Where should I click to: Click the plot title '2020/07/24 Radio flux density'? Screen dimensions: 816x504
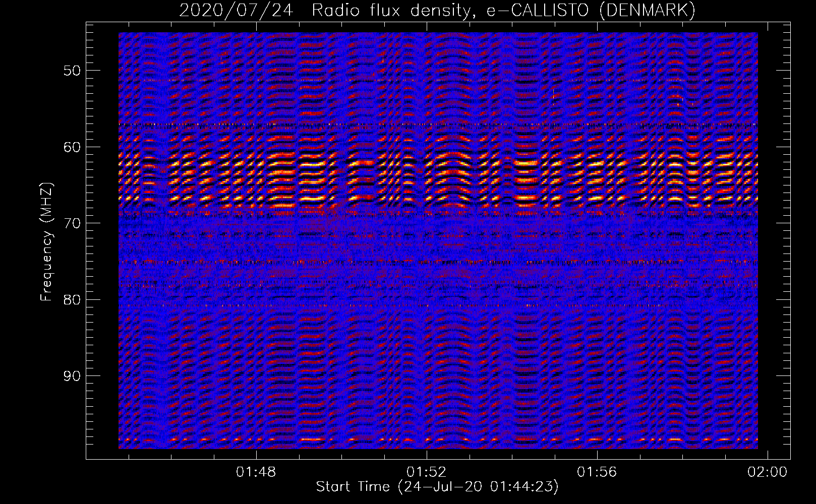click(x=437, y=10)
